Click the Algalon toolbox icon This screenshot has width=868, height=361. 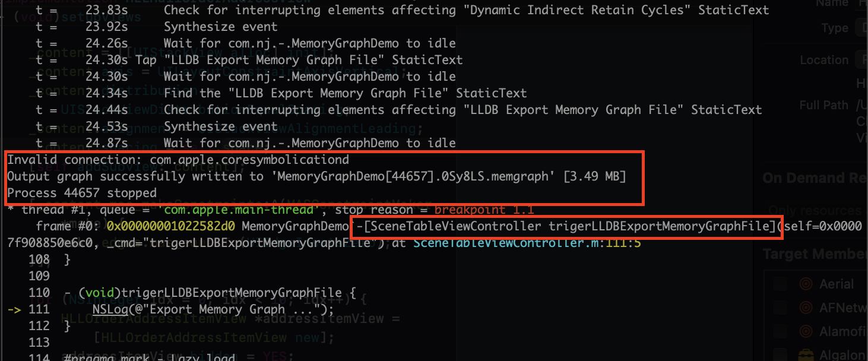pos(806,355)
